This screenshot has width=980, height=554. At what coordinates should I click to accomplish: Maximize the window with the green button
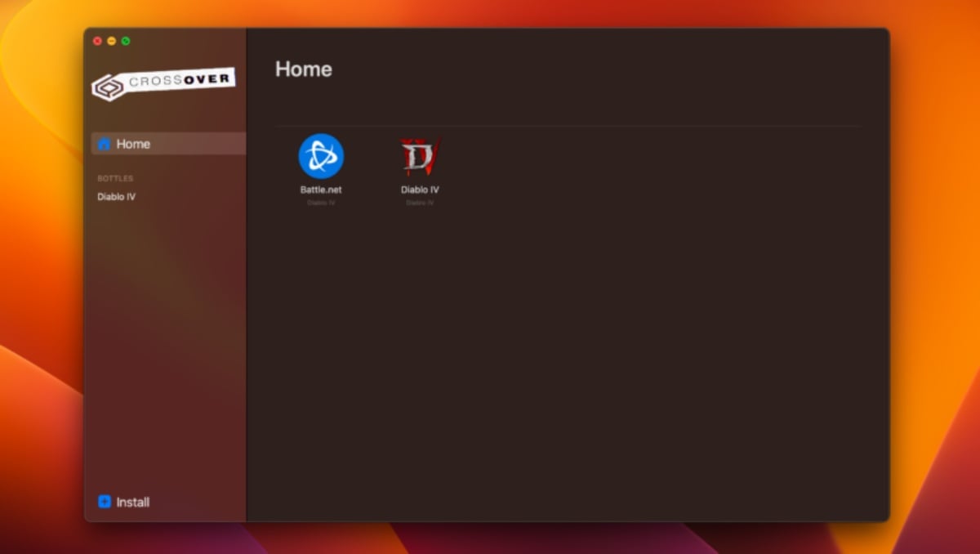(x=126, y=41)
